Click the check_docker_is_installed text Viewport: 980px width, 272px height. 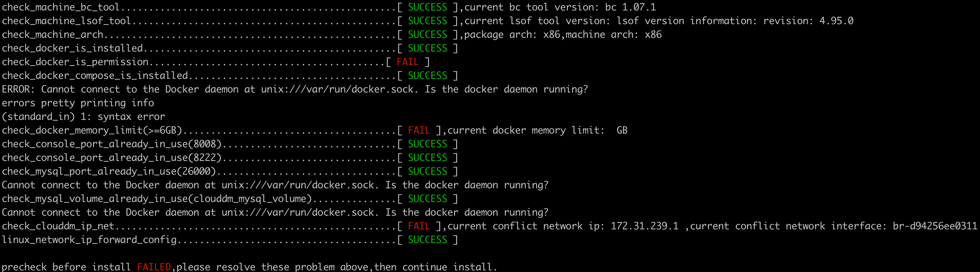pyautogui.click(x=73, y=48)
